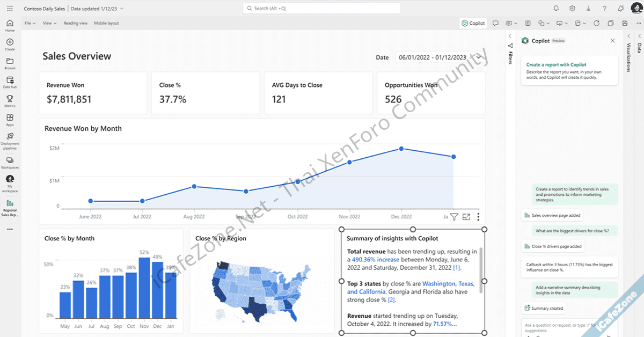Go to Deployment pipelines
Image resolution: width=644 pixels, height=337 pixels.
pos(10,140)
